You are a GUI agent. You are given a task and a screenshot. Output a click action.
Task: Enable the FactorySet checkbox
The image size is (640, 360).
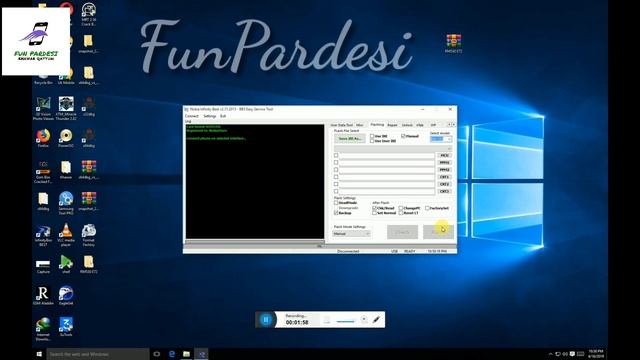pos(427,208)
